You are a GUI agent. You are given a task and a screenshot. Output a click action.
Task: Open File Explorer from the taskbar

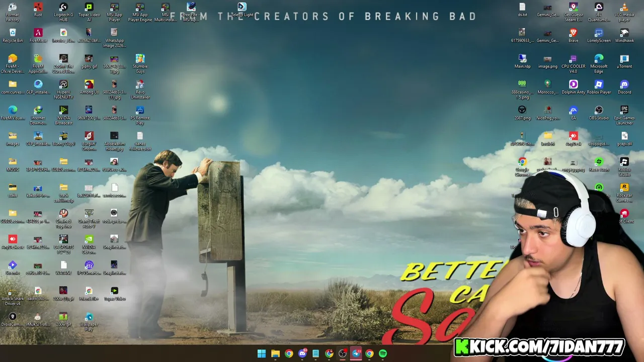pos(275,353)
